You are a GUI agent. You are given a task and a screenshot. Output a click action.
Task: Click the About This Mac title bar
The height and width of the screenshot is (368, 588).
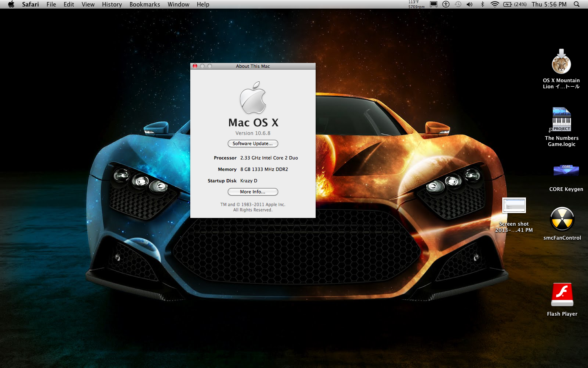click(x=253, y=66)
